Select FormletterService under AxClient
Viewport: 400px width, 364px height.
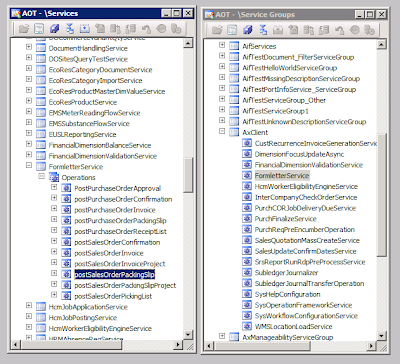pos(282,175)
